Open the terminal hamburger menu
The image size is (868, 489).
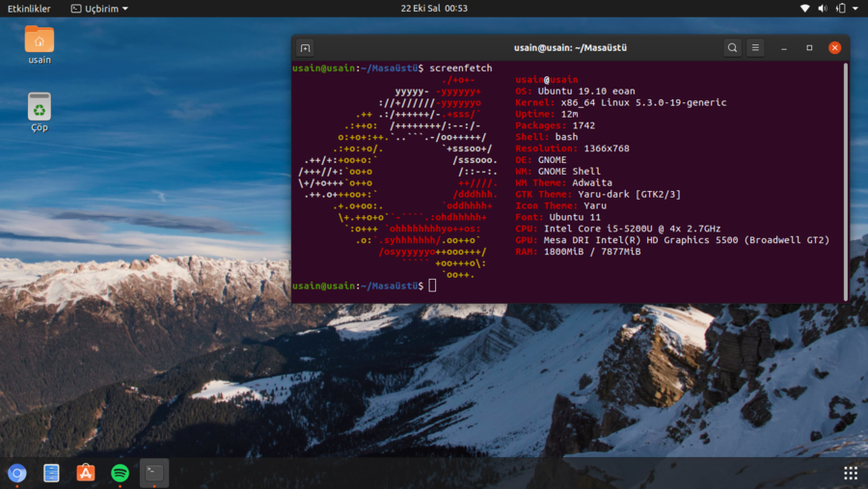tap(755, 48)
